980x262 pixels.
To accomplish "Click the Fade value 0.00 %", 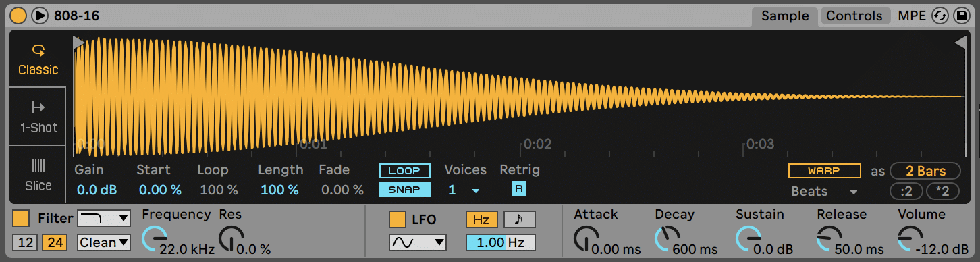I will pos(342,190).
